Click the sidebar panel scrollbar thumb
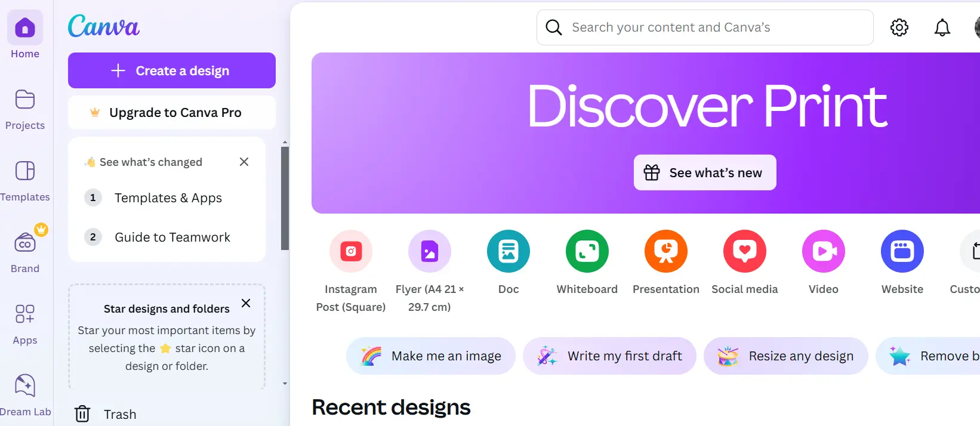980x426 pixels. (285, 198)
